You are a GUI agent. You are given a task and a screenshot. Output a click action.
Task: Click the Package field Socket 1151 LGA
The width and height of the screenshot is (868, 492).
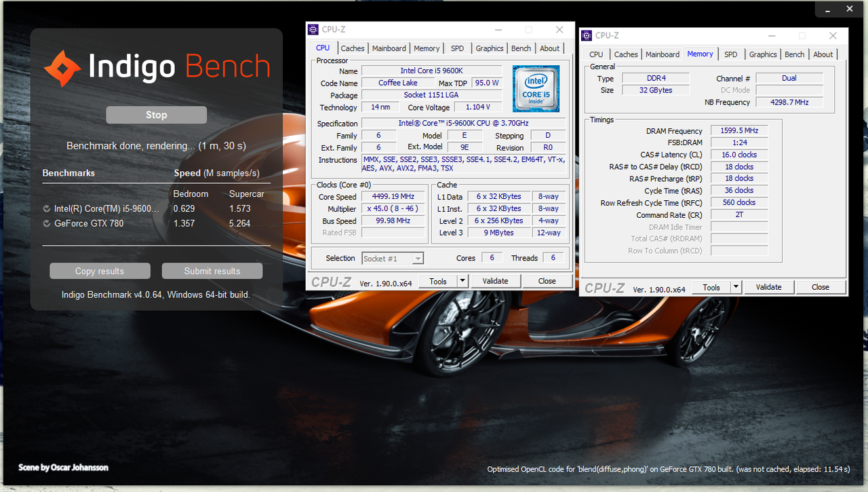tap(432, 95)
